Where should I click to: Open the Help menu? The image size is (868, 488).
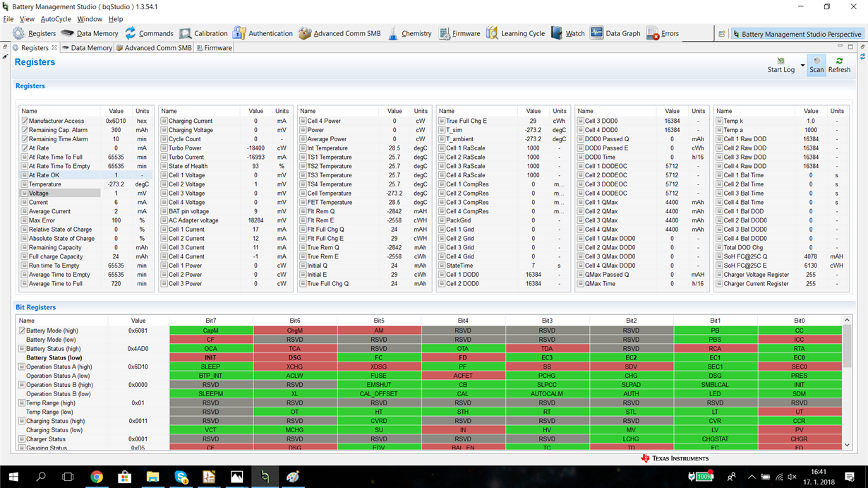(116, 19)
